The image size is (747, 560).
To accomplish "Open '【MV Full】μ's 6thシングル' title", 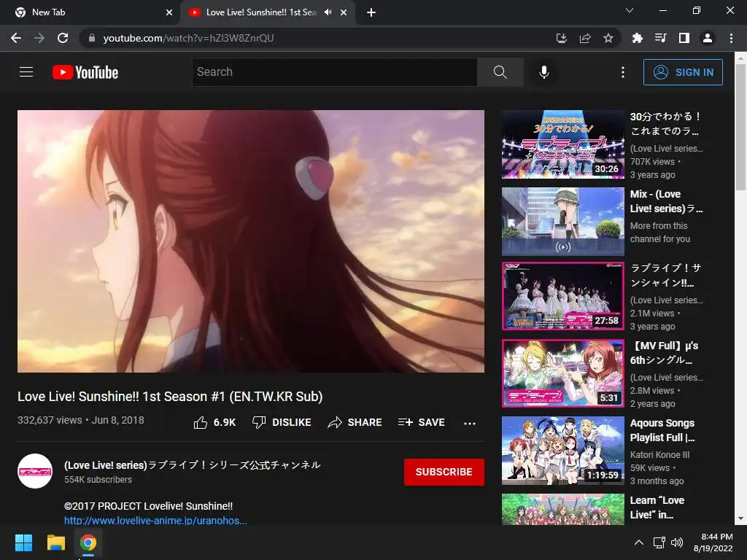I will coord(664,353).
